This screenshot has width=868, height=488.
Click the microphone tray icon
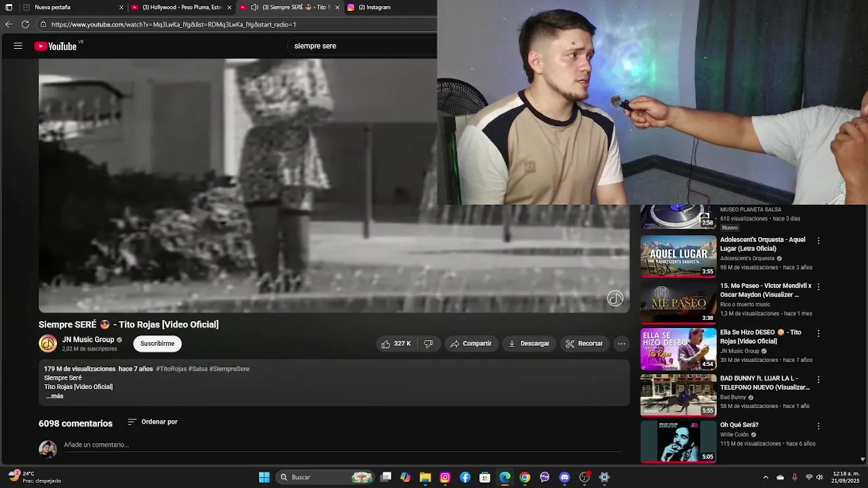[794, 477]
